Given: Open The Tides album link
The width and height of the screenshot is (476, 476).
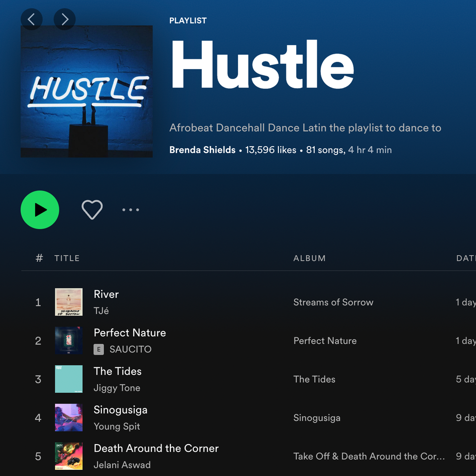Looking at the screenshot, I should tap(314, 379).
